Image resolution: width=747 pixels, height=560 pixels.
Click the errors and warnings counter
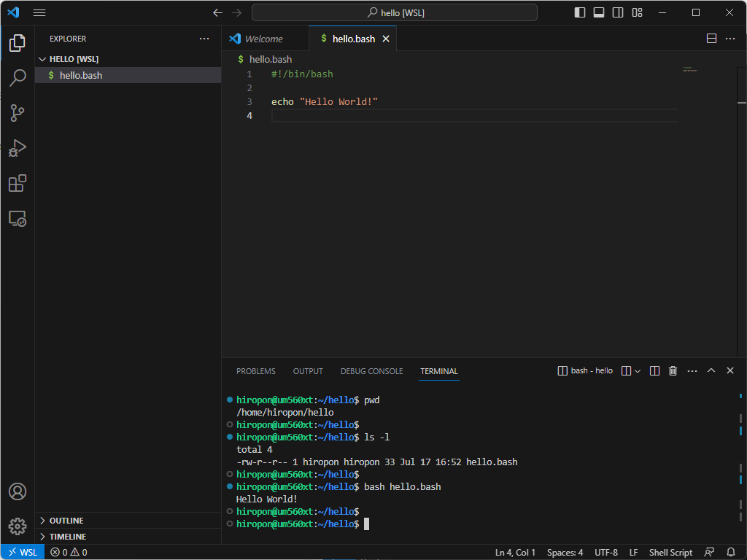(x=68, y=552)
